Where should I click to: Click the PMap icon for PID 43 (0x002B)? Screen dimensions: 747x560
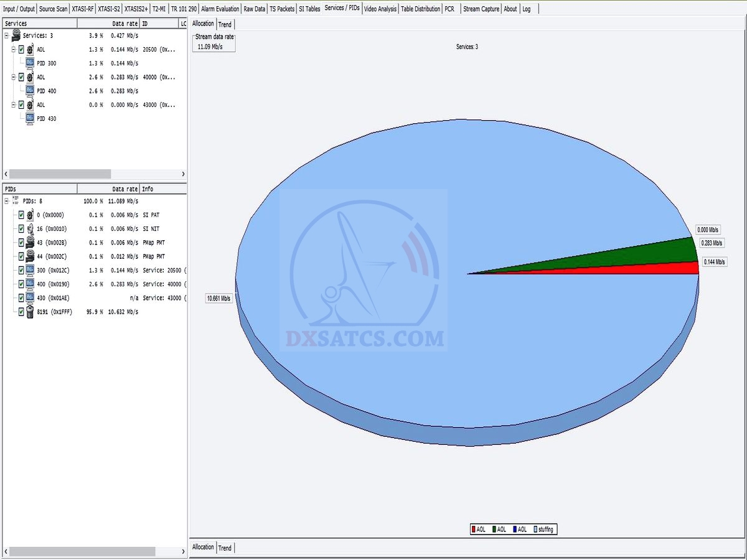coord(30,243)
